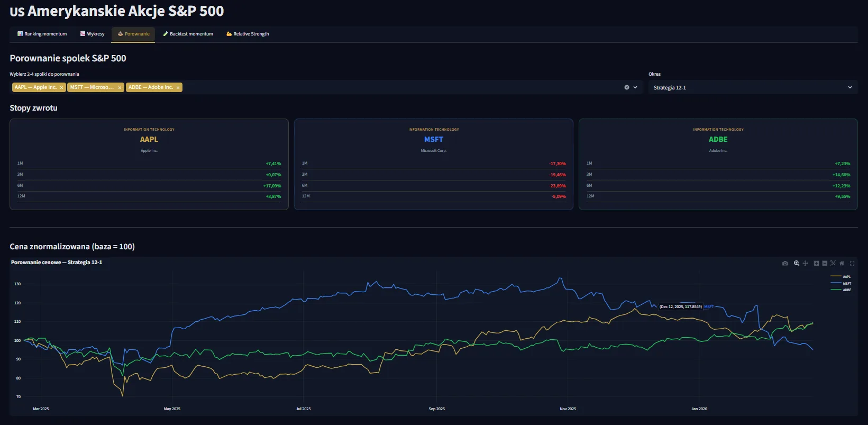The image size is (868, 425).
Task: Select the Porownanie tab
Action: (x=133, y=34)
